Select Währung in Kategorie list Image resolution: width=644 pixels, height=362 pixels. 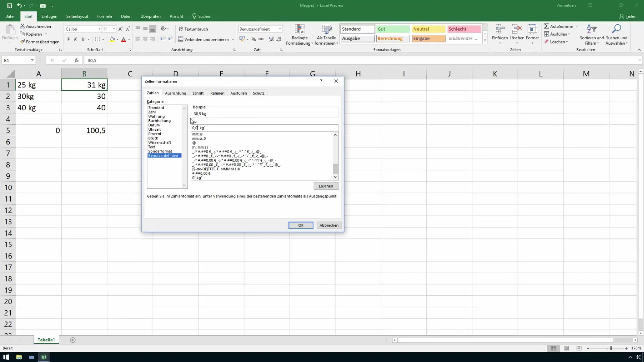[156, 116]
